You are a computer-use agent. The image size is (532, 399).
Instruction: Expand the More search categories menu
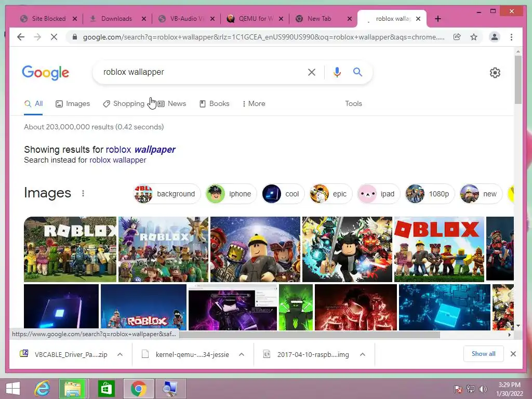click(254, 103)
